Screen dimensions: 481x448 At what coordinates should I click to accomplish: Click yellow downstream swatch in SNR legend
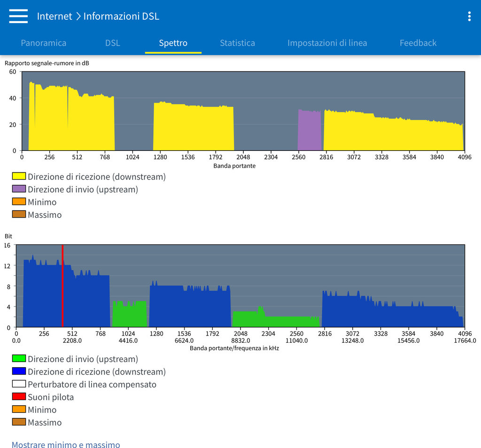[x=19, y=177]
